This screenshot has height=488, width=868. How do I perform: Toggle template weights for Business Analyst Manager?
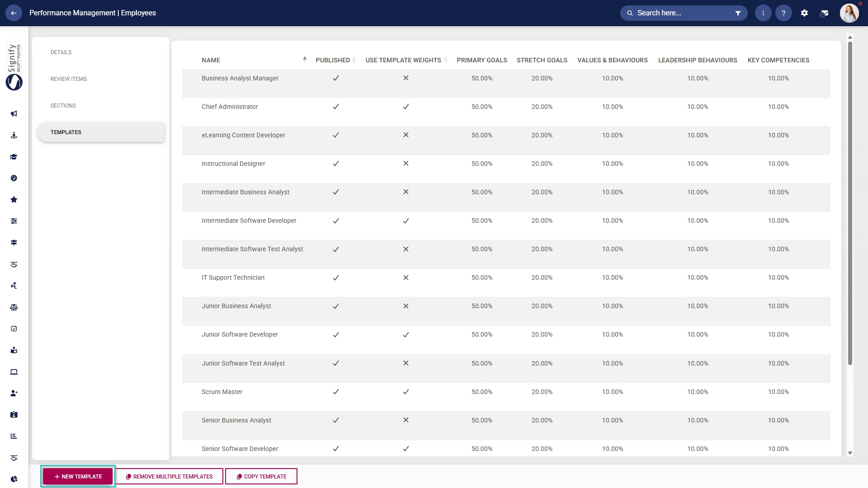406,78
